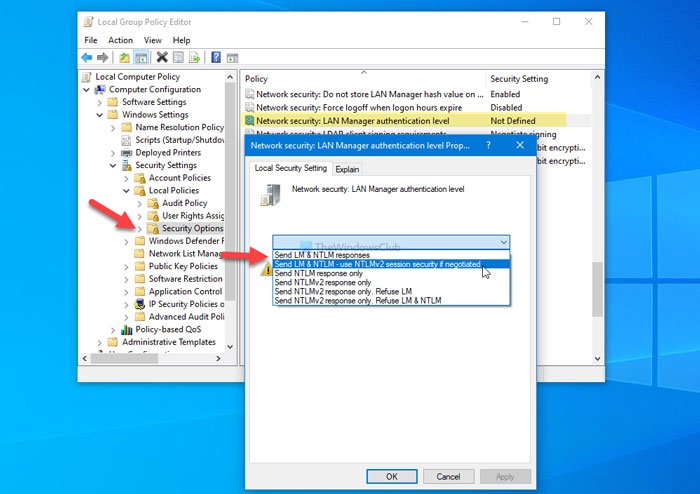
Task: Click the Policy column header
Action: [362, 78]
